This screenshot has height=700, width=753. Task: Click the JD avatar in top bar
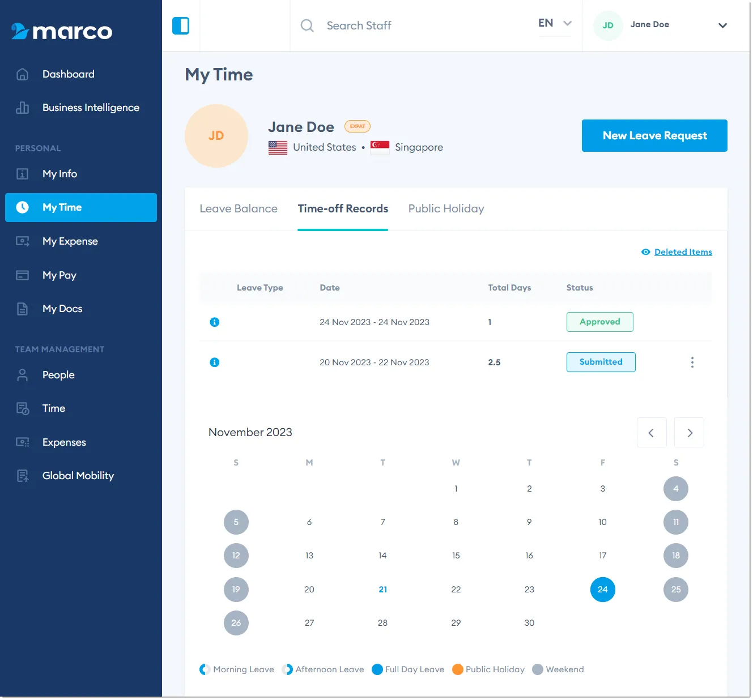(x=608, y=25)
